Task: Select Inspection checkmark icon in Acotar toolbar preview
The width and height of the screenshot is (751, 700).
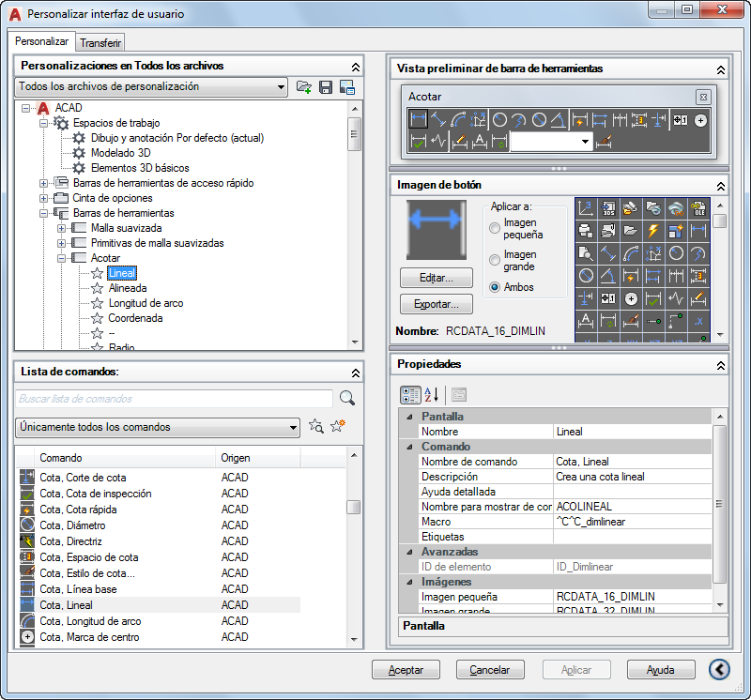Action: point(418,142)
